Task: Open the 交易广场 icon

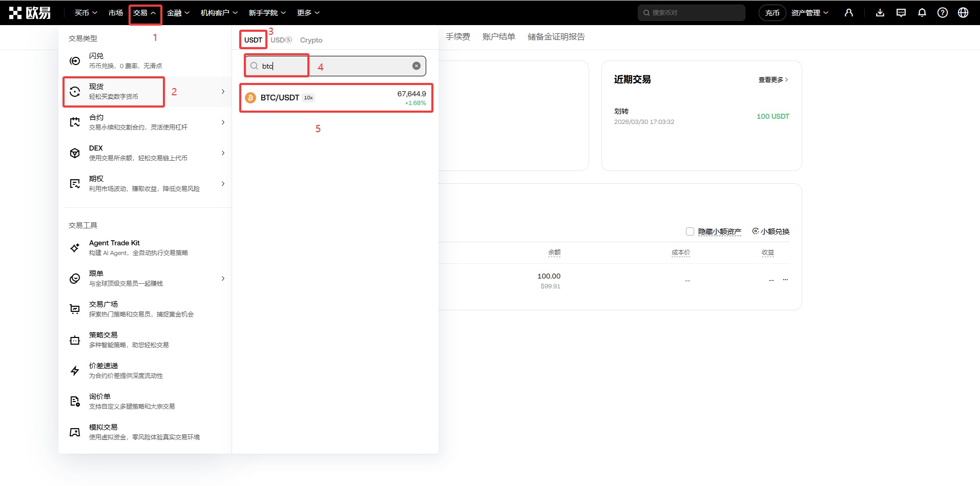Action: (75, 309)
